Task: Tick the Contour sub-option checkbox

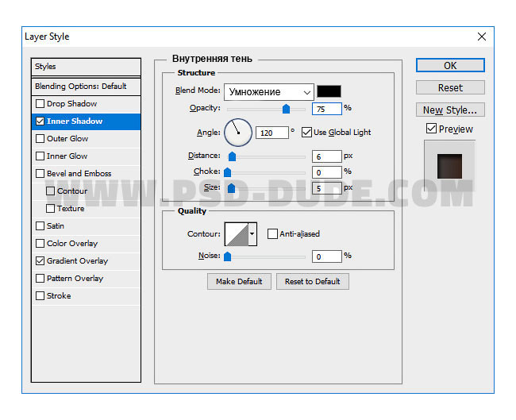Action: pos(50,191)
